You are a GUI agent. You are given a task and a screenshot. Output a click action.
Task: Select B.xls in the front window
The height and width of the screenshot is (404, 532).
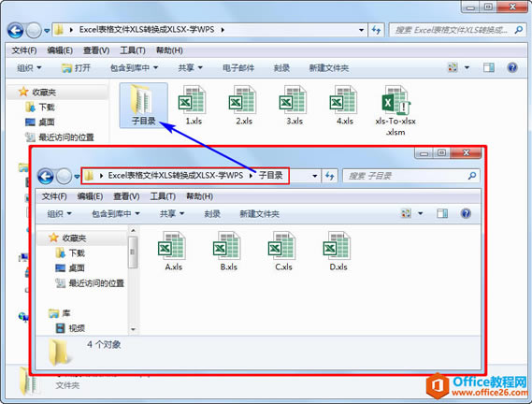[x=228, y=252]
